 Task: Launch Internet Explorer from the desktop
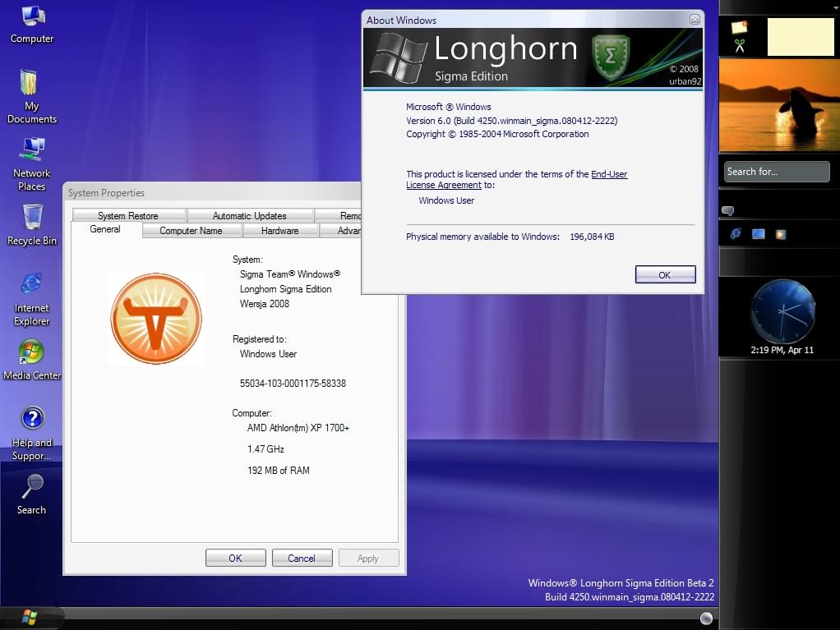coord(31,299)
